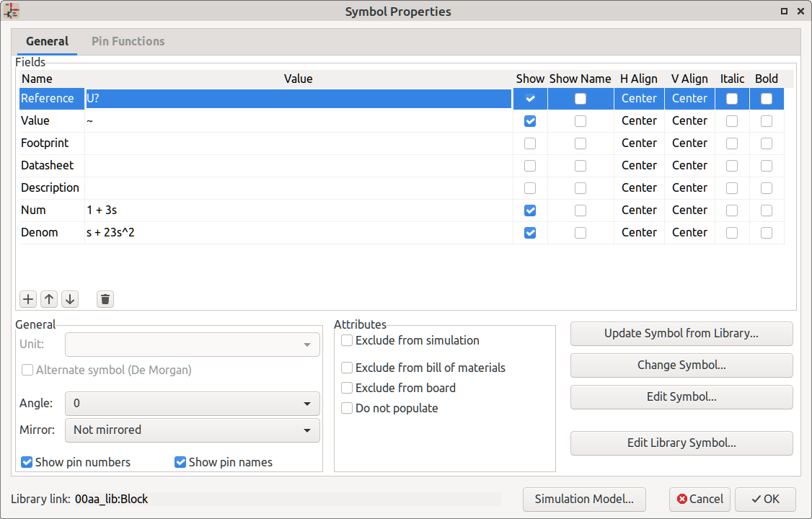Open the Angle dropdown
Screen dimensions: 812x519
[x=193, y=404]
